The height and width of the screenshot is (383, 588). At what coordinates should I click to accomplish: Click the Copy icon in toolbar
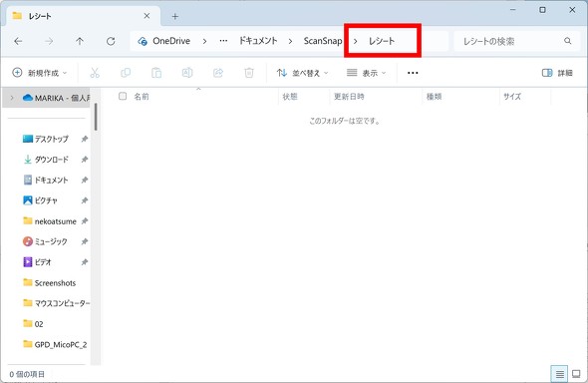point(126,73)
